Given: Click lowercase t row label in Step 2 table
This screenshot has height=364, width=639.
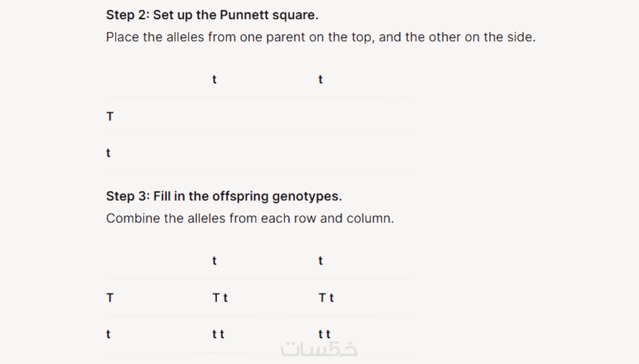Looking at the screenshot, I should coord(108,153).
